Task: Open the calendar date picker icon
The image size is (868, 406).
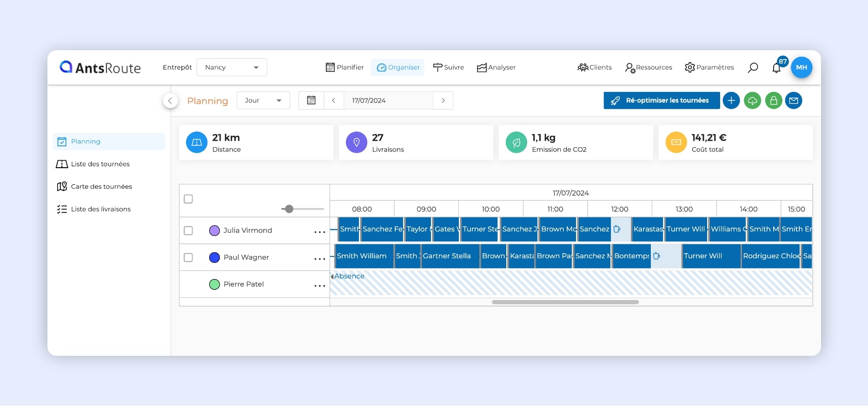Action: (311, 100)
